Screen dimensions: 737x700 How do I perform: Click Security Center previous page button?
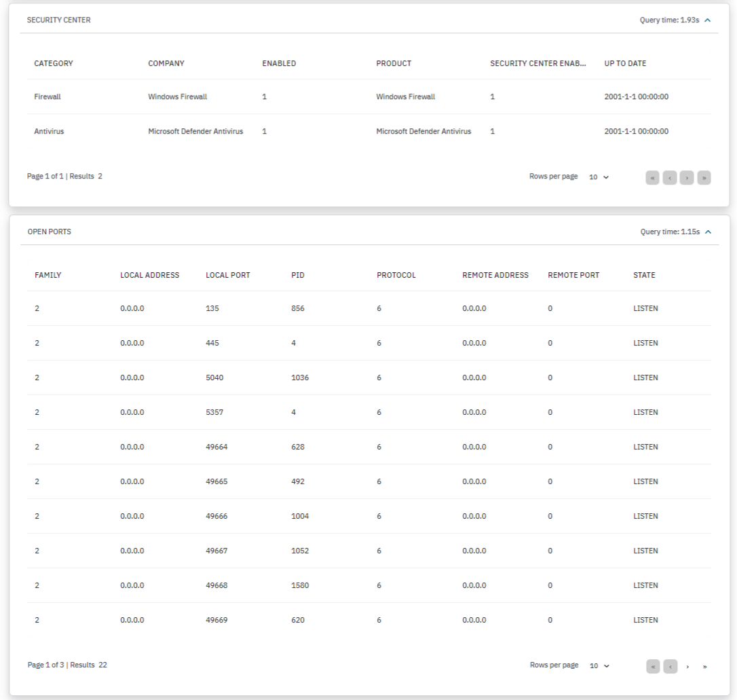coord(670,178)
